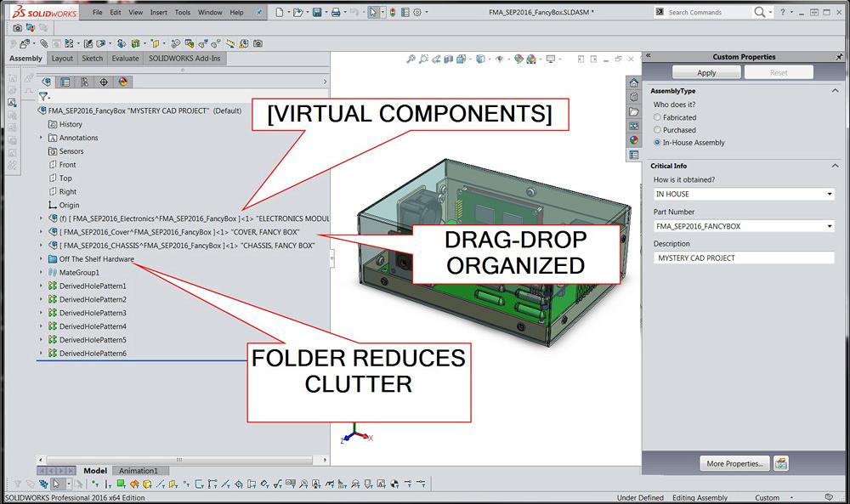The height and width of the screenshot is (504, 850).
Task: Select the Front plane tree item
Action: tap(62, 165)
